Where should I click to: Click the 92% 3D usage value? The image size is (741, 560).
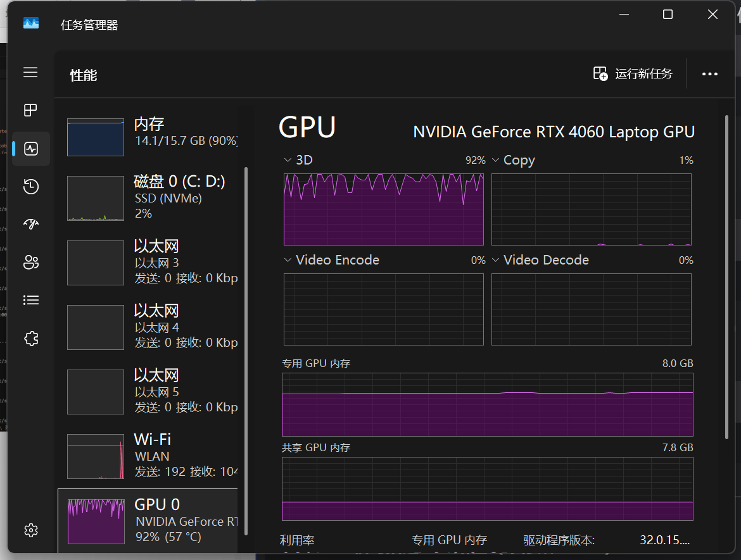point(476,160)
